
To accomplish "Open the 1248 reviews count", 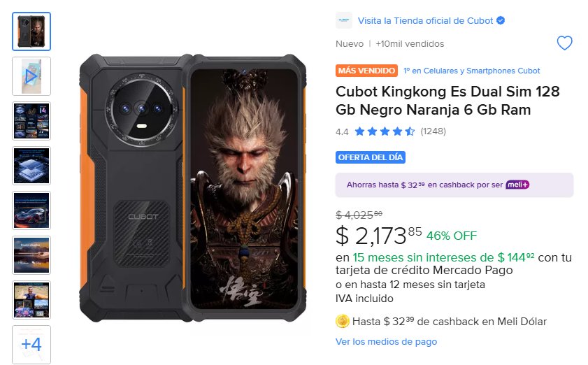I will pyautogui.click(x=433, y=131).
